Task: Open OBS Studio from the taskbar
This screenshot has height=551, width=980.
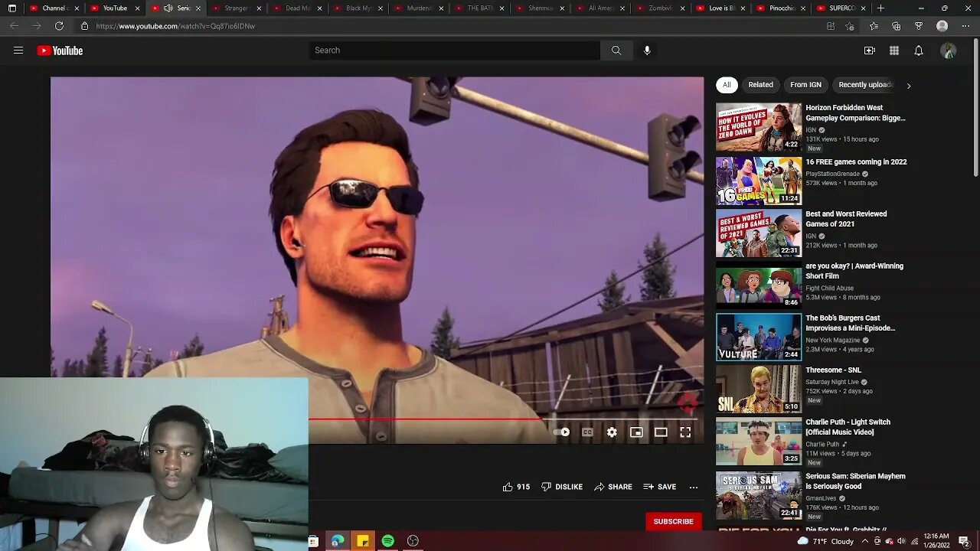Action: [413, 541]
